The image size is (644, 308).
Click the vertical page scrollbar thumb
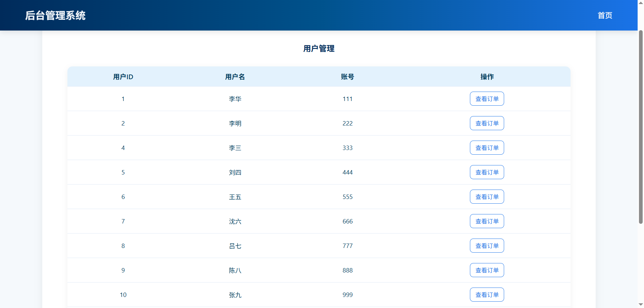pos(641,127)
